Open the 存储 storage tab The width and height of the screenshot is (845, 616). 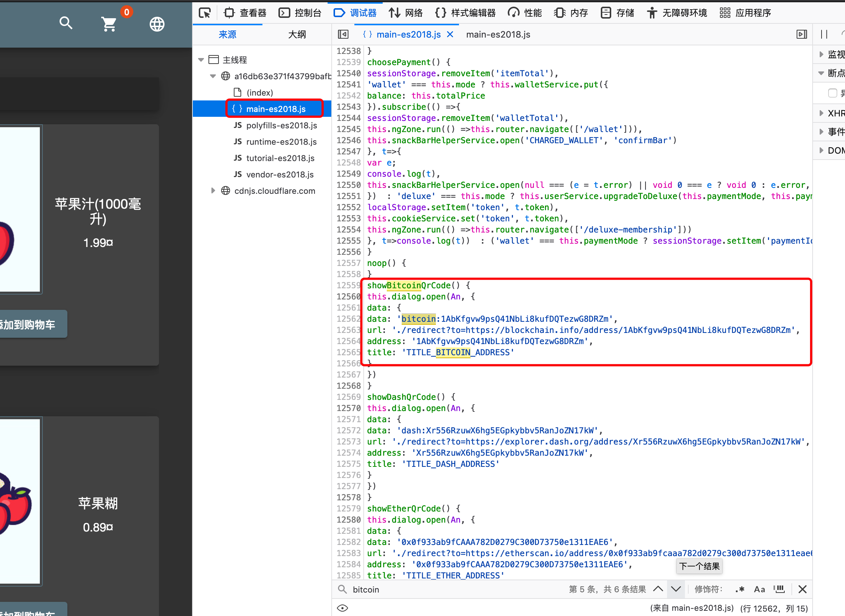tap(617, 13)
